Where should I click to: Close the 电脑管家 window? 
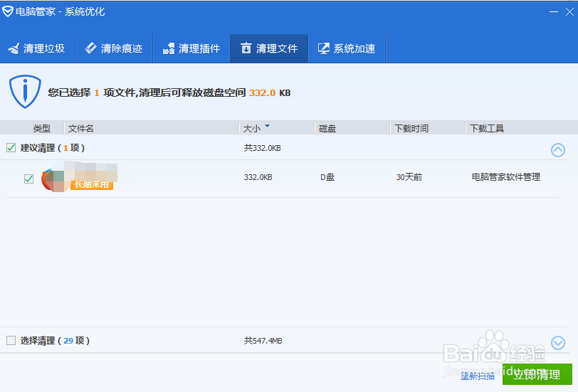[x=569, y=12]
